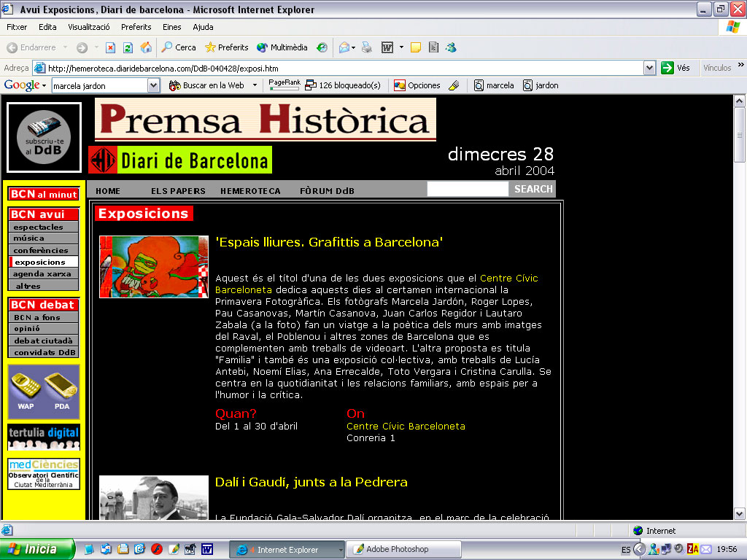This screenshot has height=560, width=747.
Task: Open the Edita menu
Action: pyautogui.click(x=47, y=27)
